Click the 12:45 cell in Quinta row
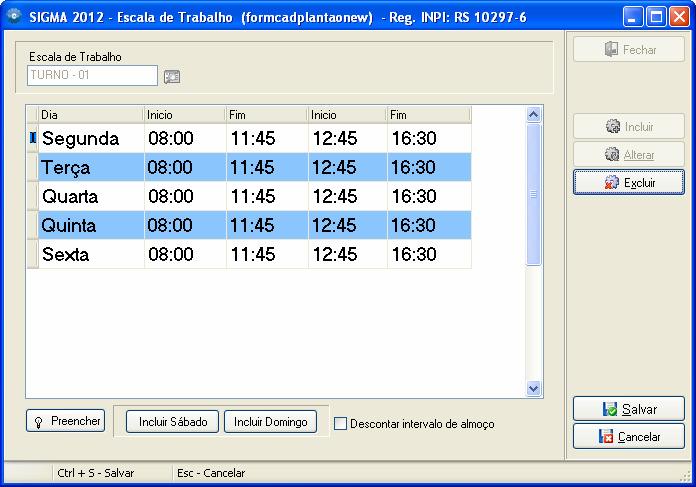696x487 pixels. click(348, 225)
